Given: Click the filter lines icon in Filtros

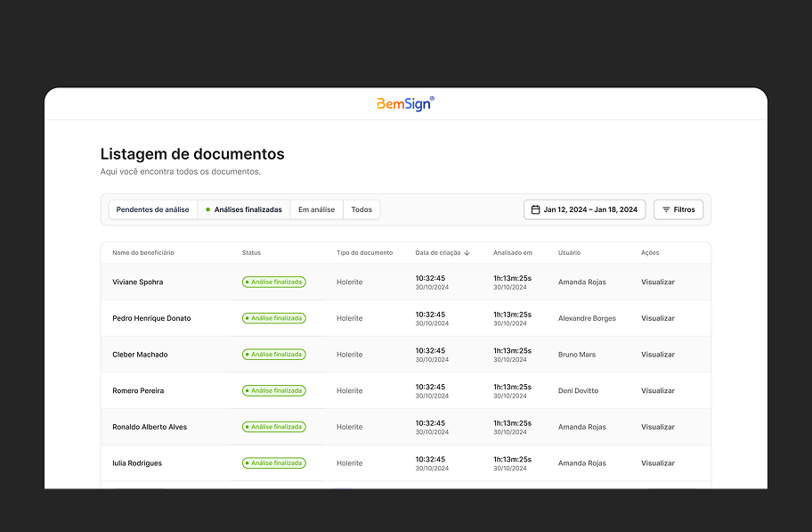Looking at the screenshot, I should point(666,209).
